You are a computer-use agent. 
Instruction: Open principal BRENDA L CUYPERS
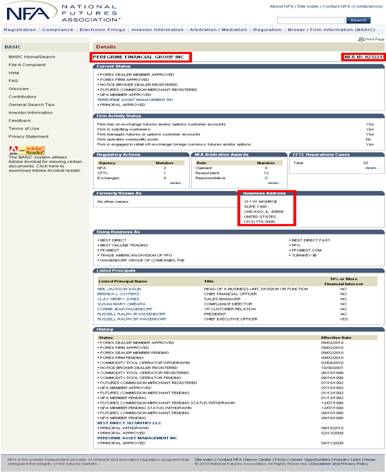[x=118, y=294]
